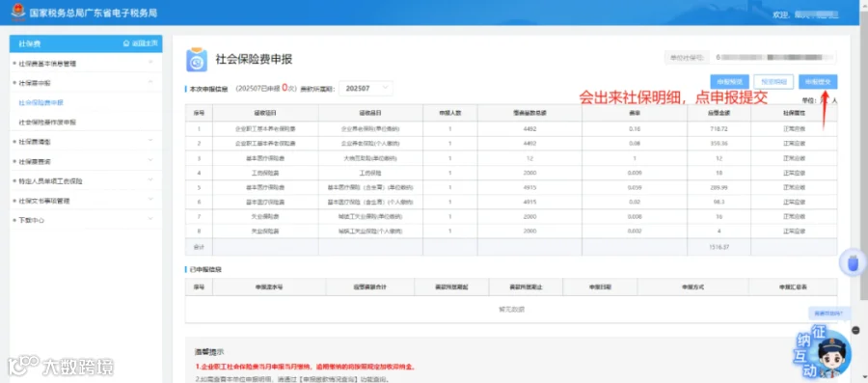Click the 温馨提示 notice heading
The image size is (868, 383).
(208, 352)
